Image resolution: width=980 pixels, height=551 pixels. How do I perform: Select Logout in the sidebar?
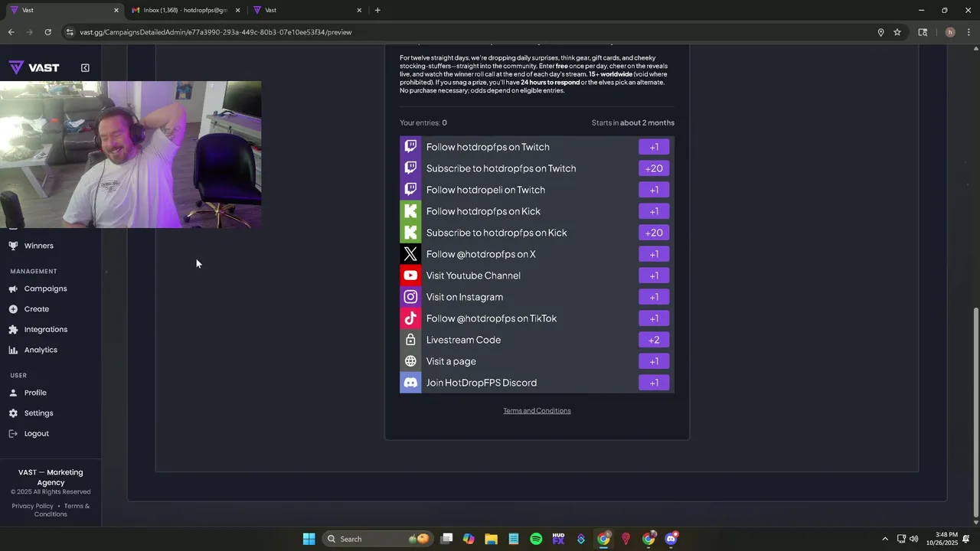pyautogui.click(x=36, y=434)
